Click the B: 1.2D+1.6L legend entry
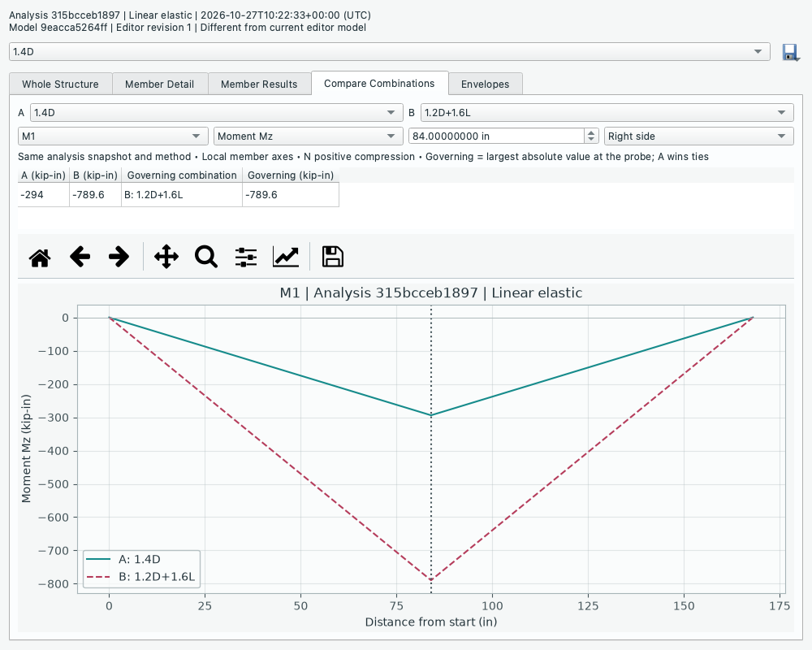The height and width of the screenshot is (650, 812). click(140, 577)
